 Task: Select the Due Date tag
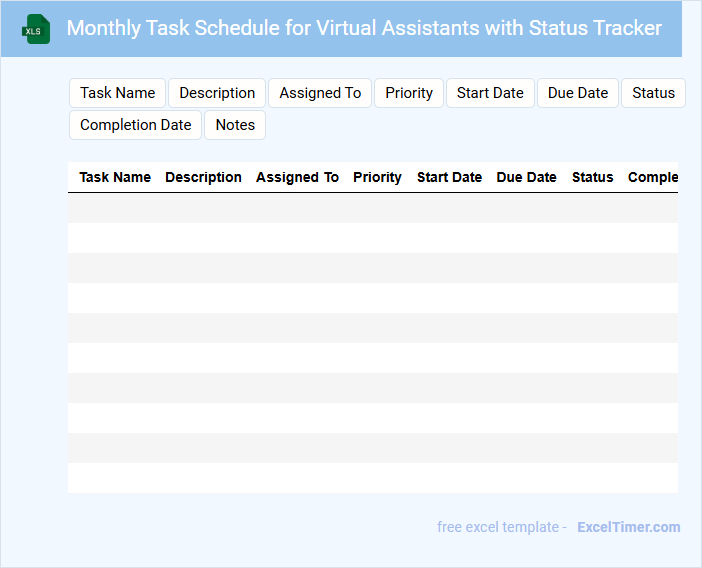tap(578, 93)
